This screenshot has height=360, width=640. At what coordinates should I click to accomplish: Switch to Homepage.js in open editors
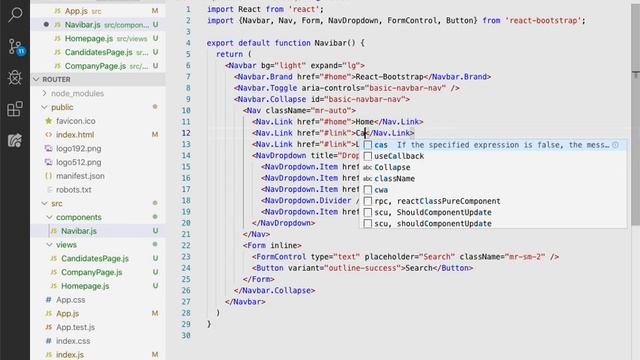pyautogui.click(x=98, y=39)
